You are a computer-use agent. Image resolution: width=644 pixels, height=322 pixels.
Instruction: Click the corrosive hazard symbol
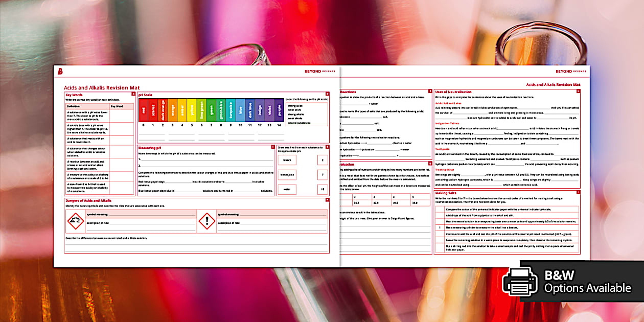pyautogui.click(x=75, y=220)
